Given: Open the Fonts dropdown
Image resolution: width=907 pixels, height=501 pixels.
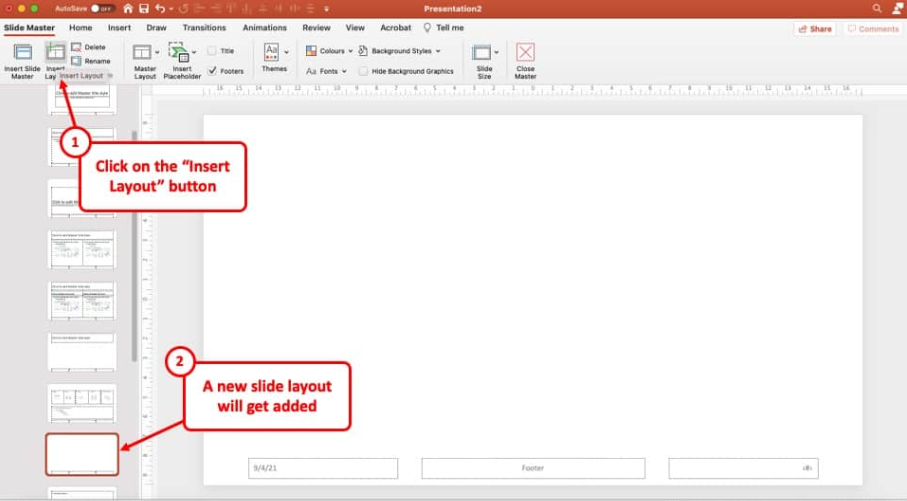Looking at the screenshot, I should 330,71.
